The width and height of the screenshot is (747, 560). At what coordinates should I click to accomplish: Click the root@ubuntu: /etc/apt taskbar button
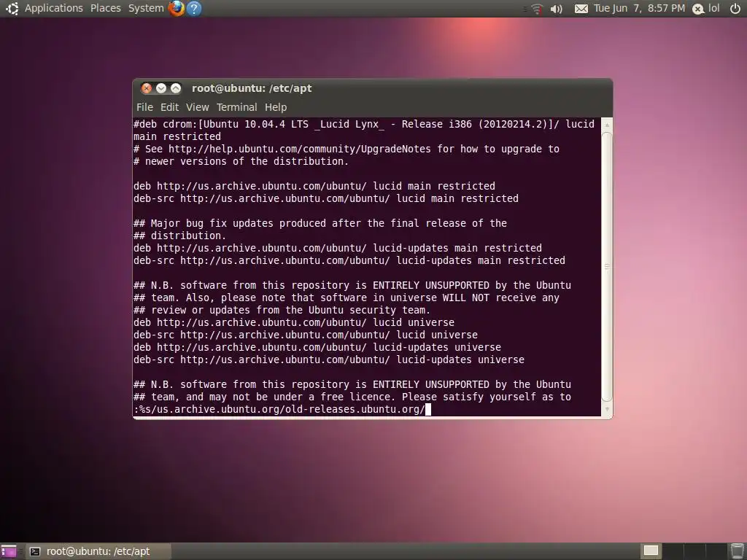[x=98, y=551]
